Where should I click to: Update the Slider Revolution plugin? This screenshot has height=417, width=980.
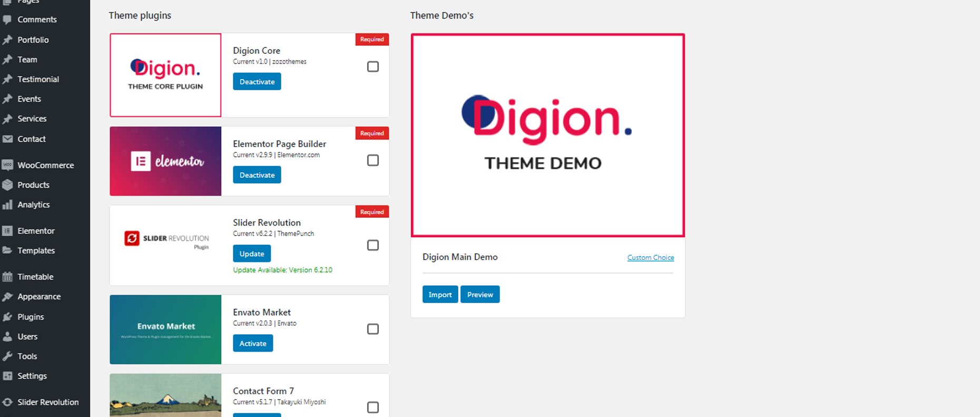(x=252, y=254)
